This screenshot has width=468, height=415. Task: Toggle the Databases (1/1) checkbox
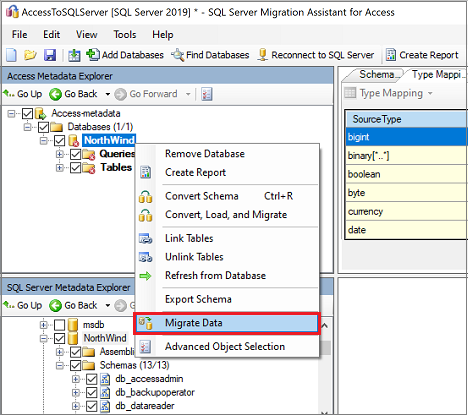pos(44,127)
